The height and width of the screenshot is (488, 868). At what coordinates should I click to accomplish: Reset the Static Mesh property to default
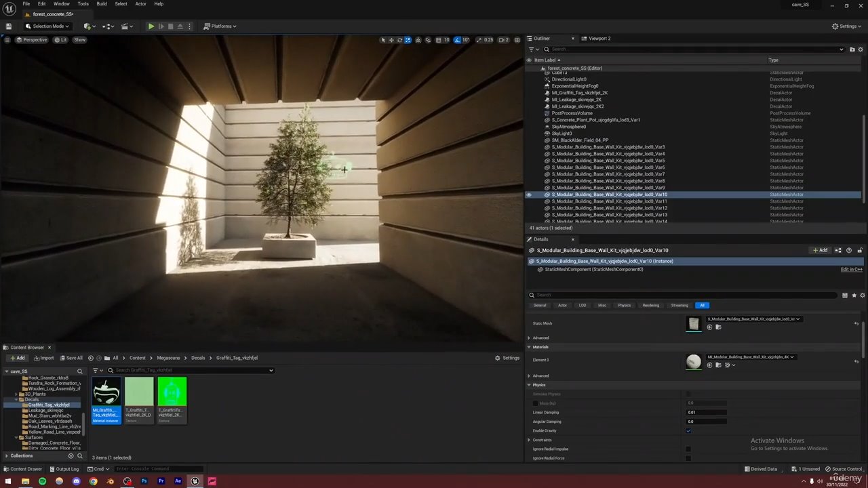coord(856,324)
